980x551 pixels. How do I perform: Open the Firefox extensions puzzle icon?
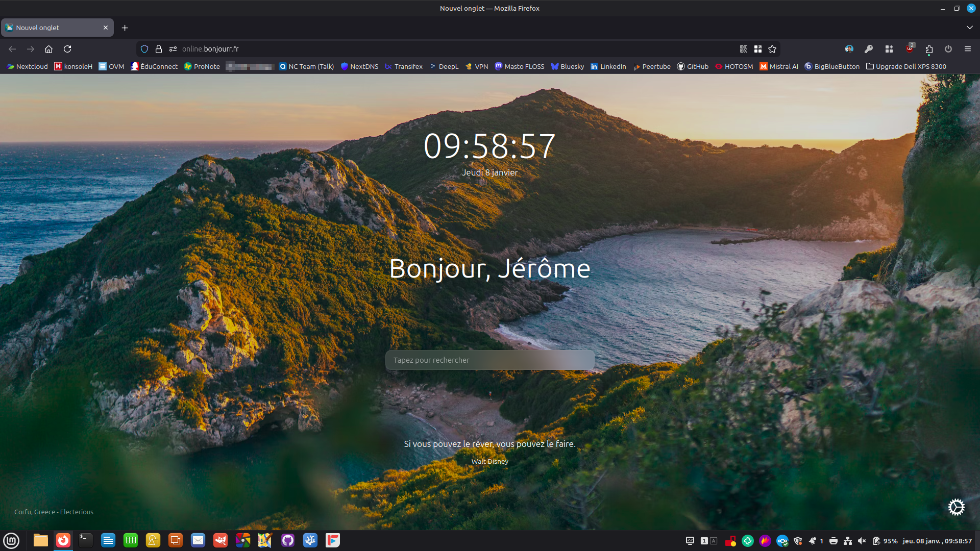coord(929,49)
